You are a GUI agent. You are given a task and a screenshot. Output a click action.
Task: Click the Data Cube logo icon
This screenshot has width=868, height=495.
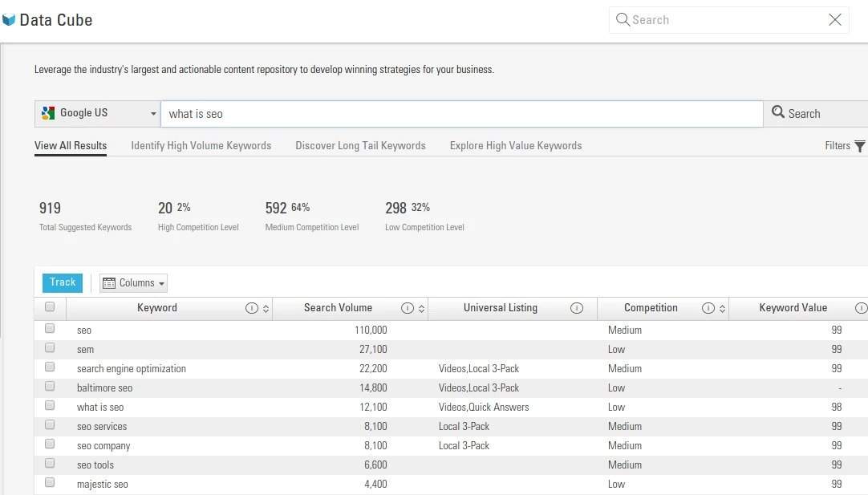click(10, 19)
